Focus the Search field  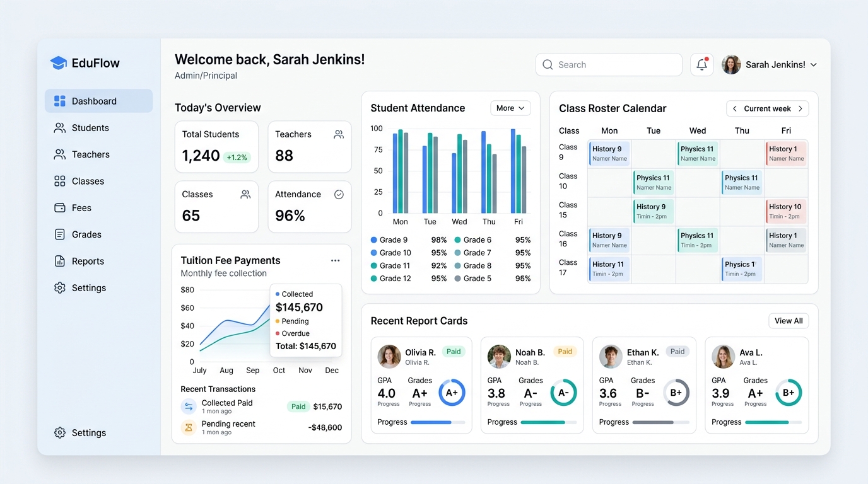coord(609,64)
